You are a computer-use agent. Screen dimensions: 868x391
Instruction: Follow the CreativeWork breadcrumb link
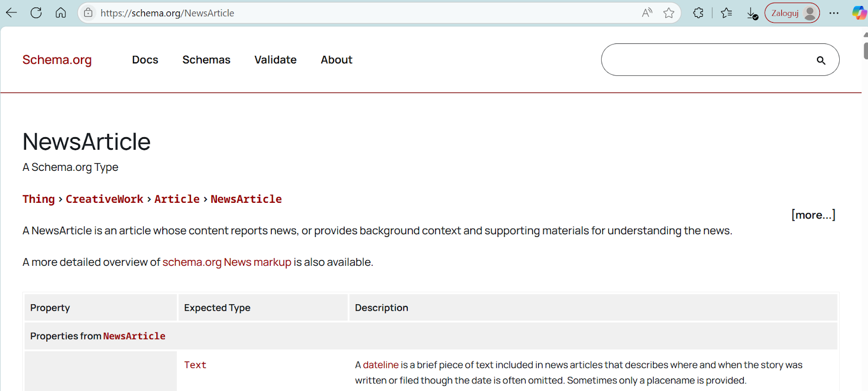[x=105, y=199]
